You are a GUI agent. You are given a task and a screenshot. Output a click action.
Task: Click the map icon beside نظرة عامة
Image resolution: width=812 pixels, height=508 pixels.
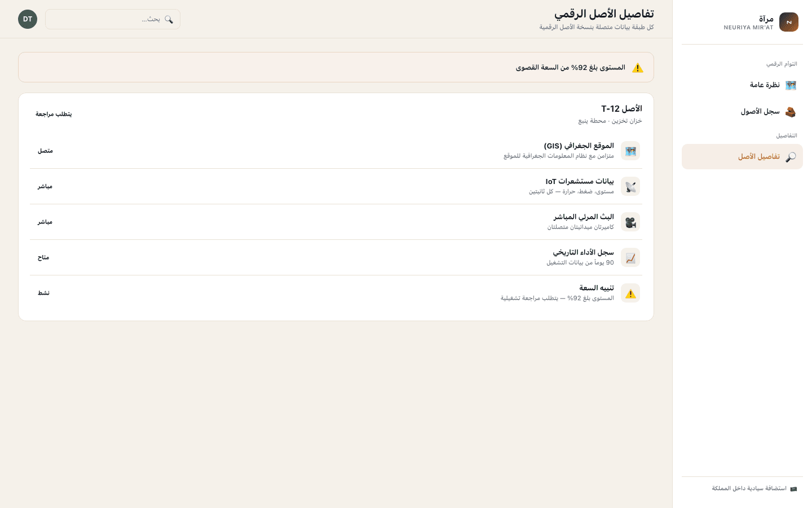791,85
